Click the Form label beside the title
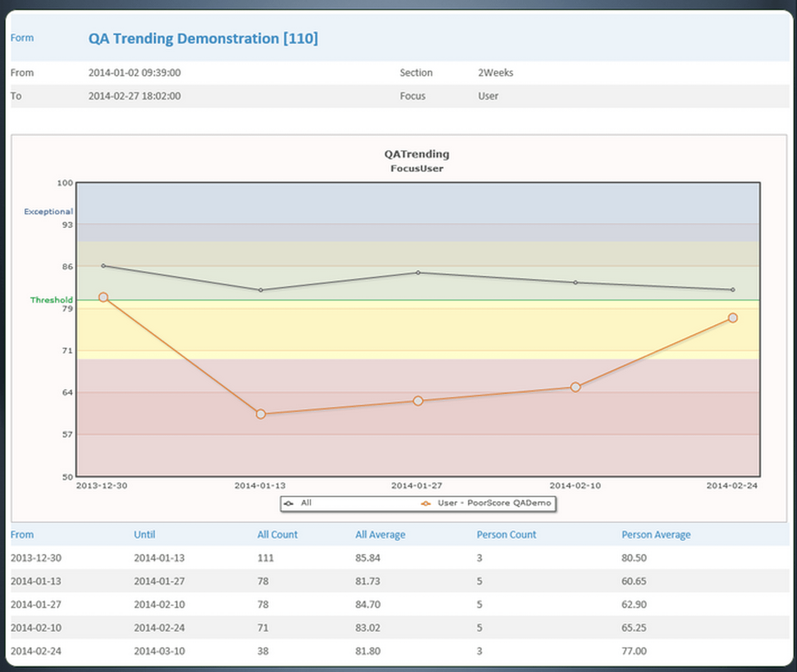 click(x=22, y=38)
